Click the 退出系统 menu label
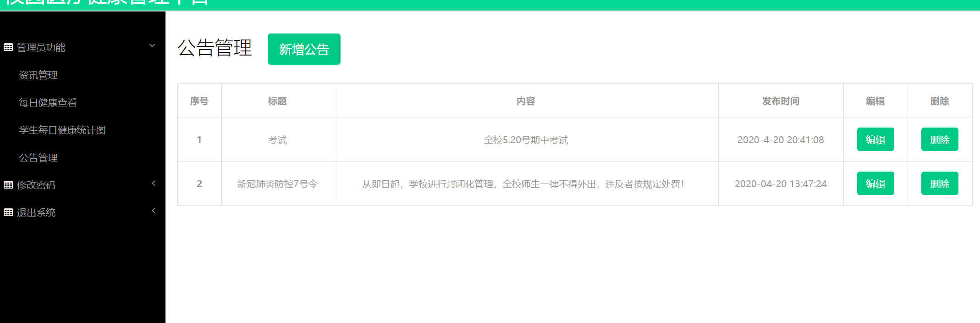The image size is (980, 323). [36, 213]
